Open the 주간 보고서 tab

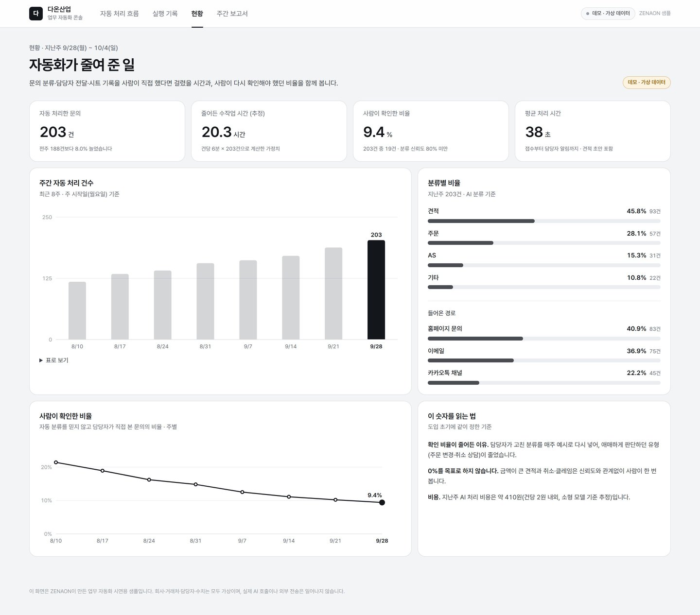[232, 14]
